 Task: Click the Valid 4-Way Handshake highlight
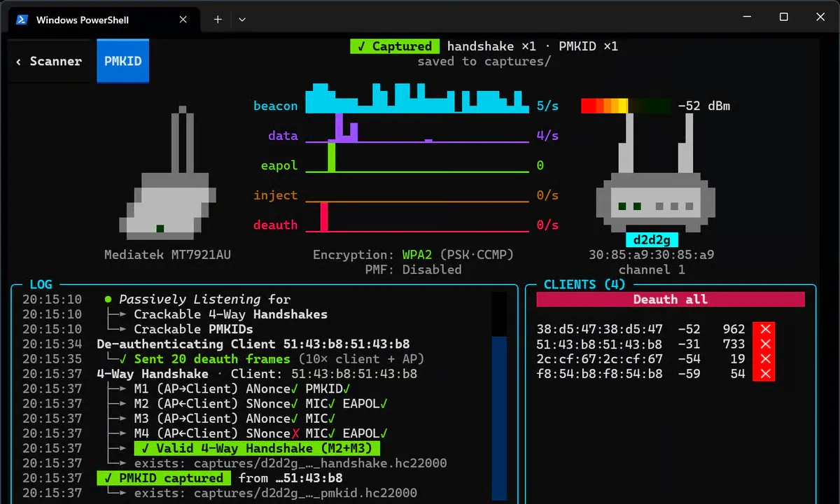[258, 448]
